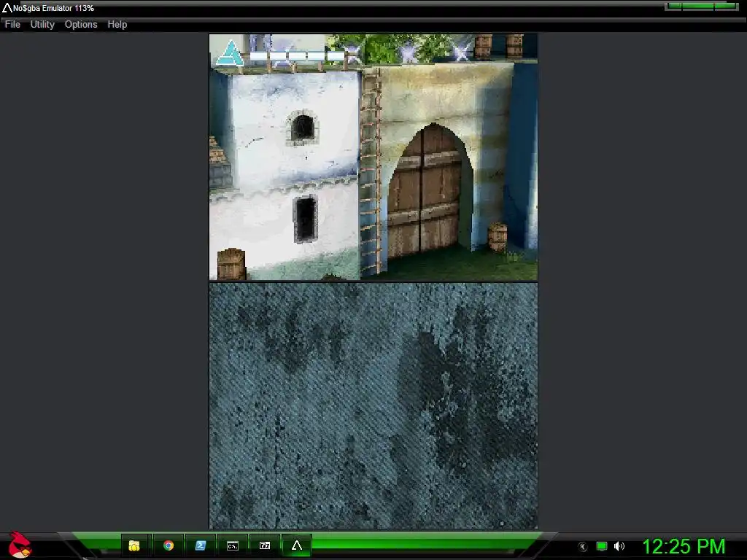Click the rope ladder on the wall
This screenshot has width=747, height=560.
coord(371,171)
